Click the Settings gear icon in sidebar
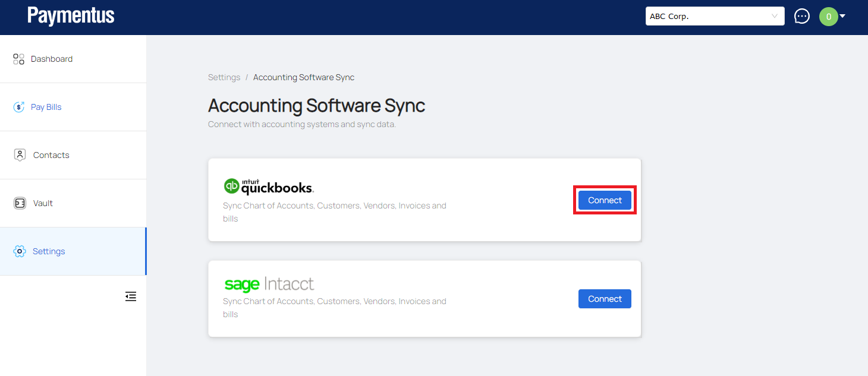This screenshot has width=868, height=376. pyautogui.click(x=20, y=251)
